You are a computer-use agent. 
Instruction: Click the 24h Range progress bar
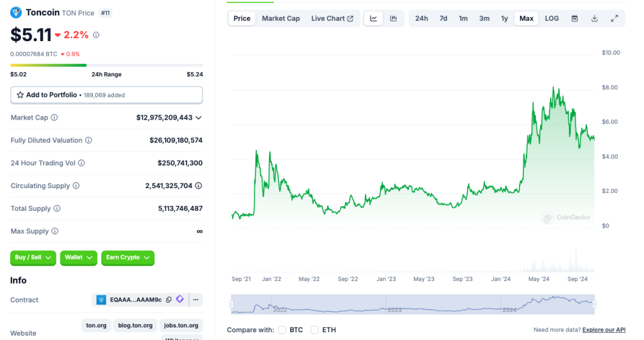[106, 65]
